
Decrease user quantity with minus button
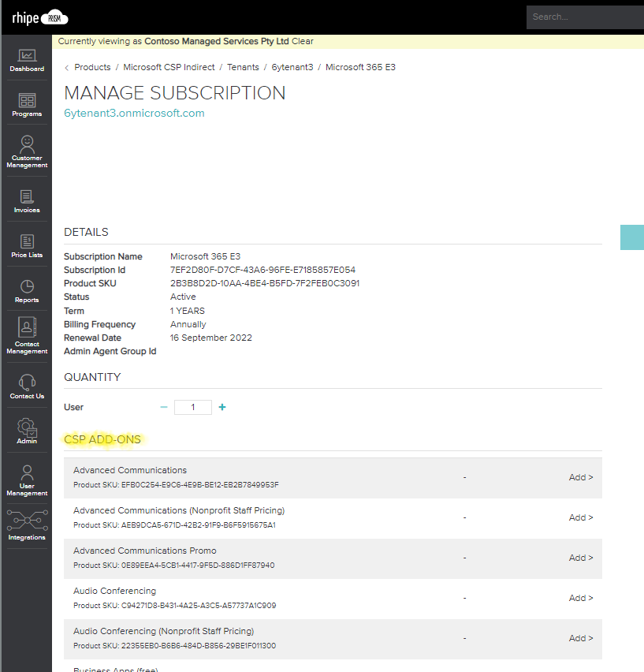[164, 407]
